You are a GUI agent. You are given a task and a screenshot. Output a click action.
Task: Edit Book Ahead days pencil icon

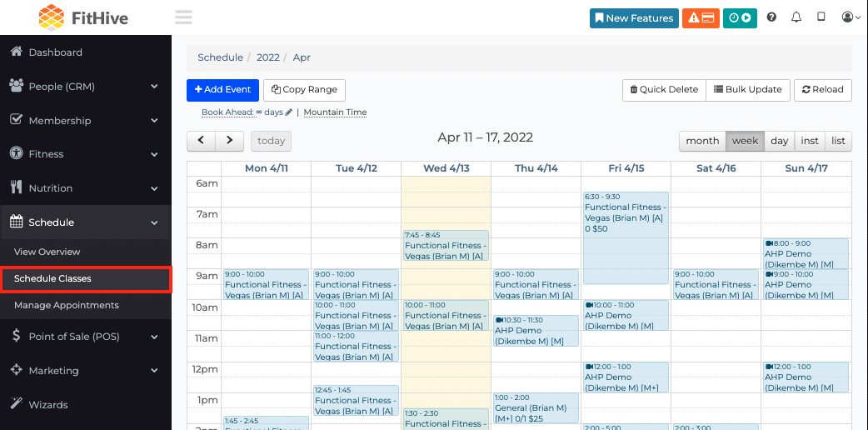pos(288,112)
